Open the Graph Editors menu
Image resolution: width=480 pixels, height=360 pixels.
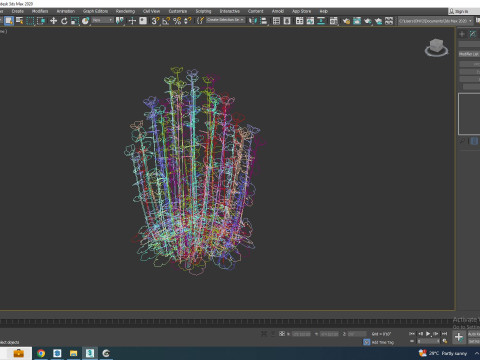pyautogui.click(x=95, y=11)
